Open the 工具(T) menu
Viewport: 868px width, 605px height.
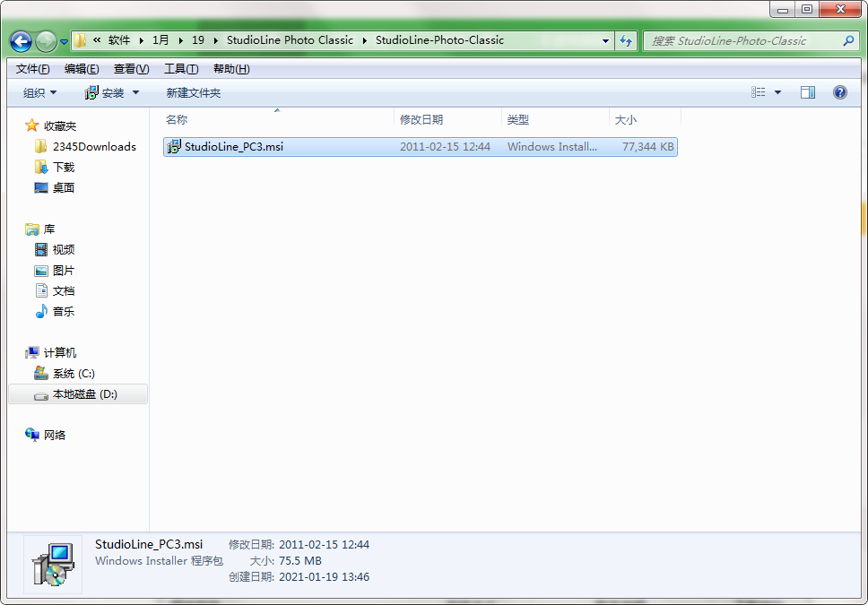tap(181, 69)
